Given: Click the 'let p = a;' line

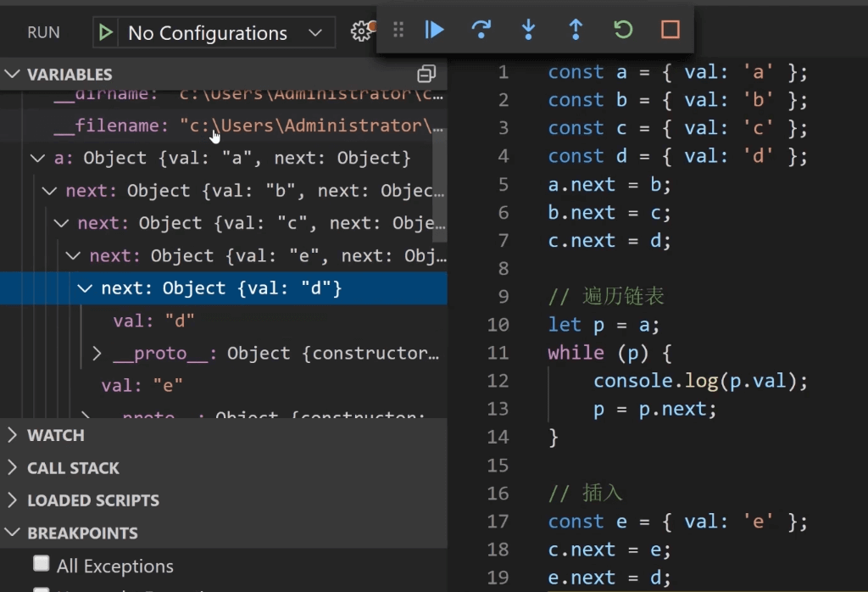Looking at the screenshot, I should click(604, 325).
